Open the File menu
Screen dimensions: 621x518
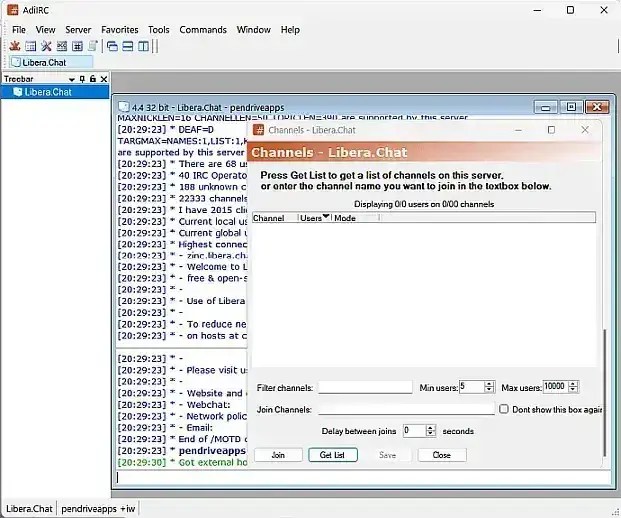tap(19, 30)
